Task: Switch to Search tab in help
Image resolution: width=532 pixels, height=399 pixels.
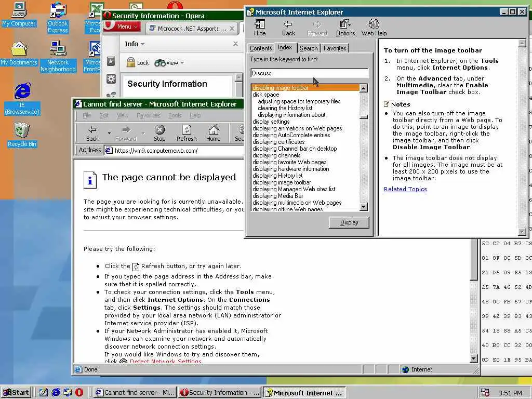Action: [x=309, y=48]
